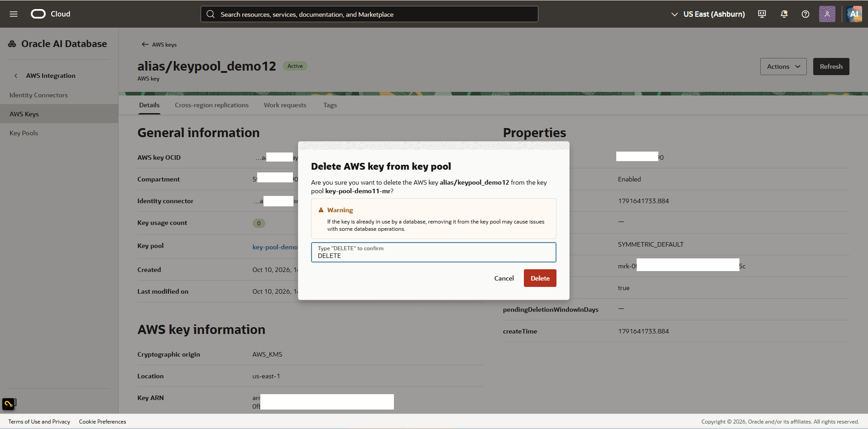Open the notifications bell

coord(784,14)
